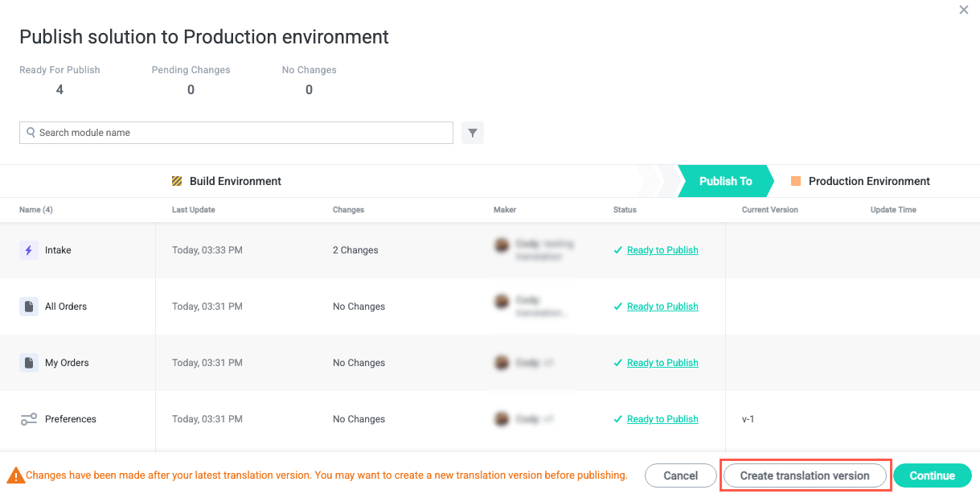Click the My Orders document icon

(x=29, y=363)
